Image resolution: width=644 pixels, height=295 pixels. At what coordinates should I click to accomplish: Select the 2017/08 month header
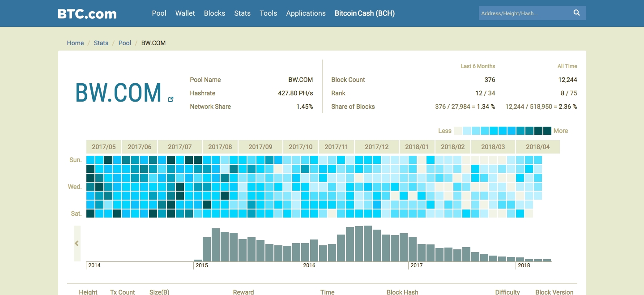tap(220, 147)
